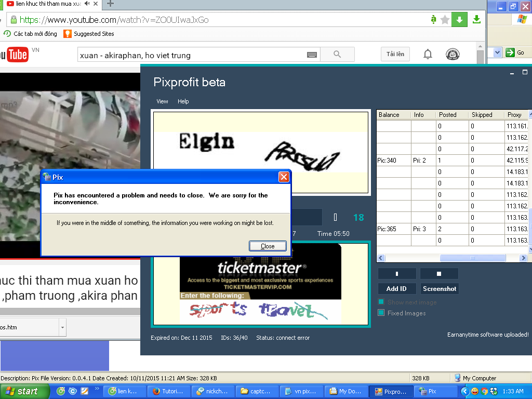Click the Proxy column header
The width and height of the screenshot is (532, 399).
(516, 115)
